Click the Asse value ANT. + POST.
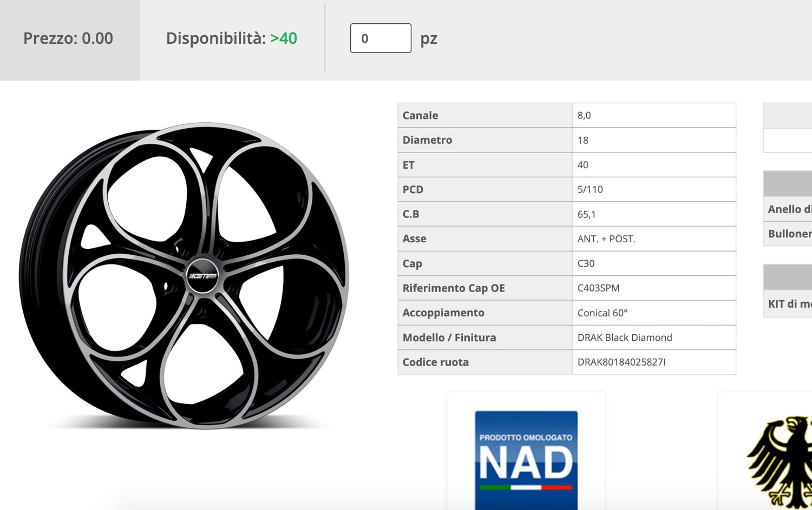This screenshot has width=812, height=510. (606, 239)
